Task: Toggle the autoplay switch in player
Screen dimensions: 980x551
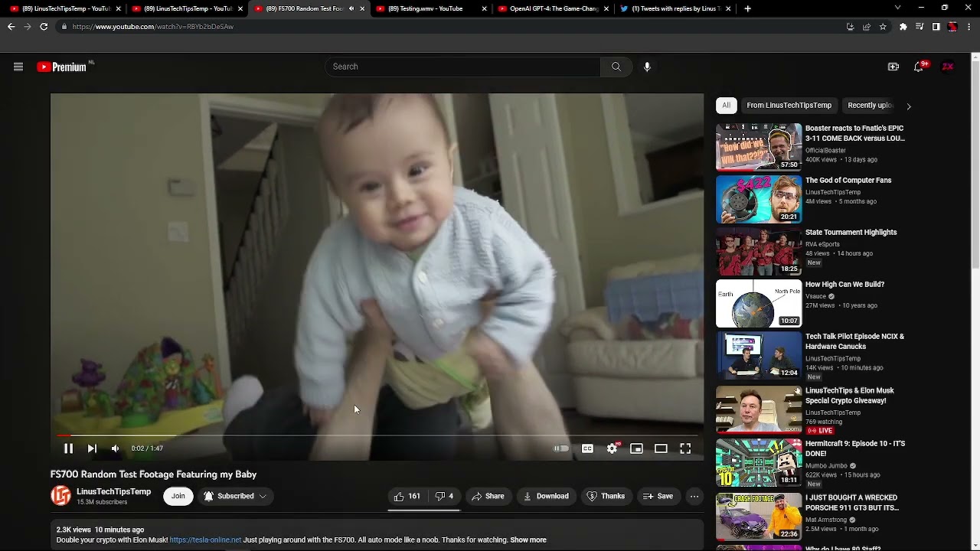Action: point(562,448)
